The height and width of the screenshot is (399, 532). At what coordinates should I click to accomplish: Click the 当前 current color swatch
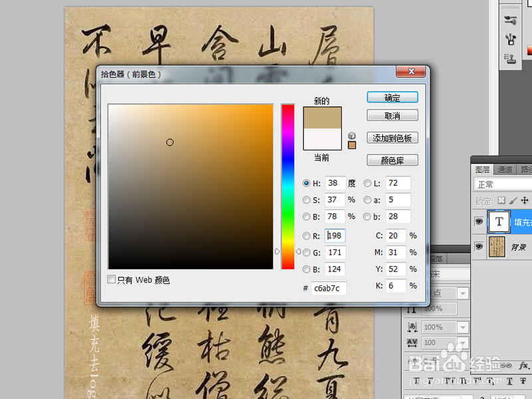(x=323, y=139)
